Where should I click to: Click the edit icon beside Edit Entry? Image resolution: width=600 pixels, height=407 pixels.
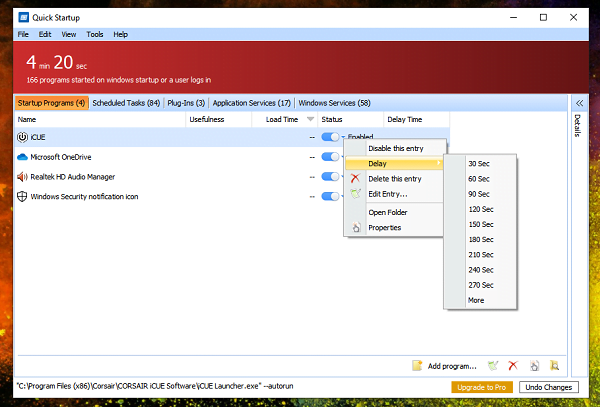click(356, 194)
